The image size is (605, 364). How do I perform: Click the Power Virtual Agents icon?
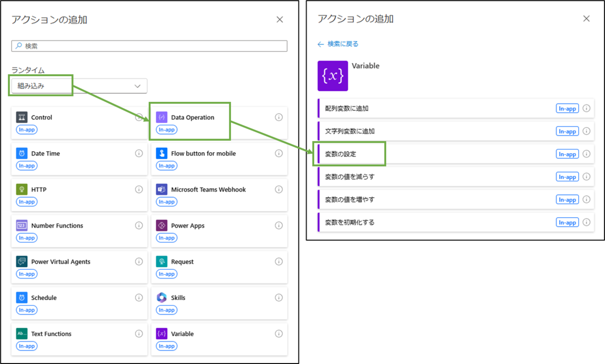[22, 262]
